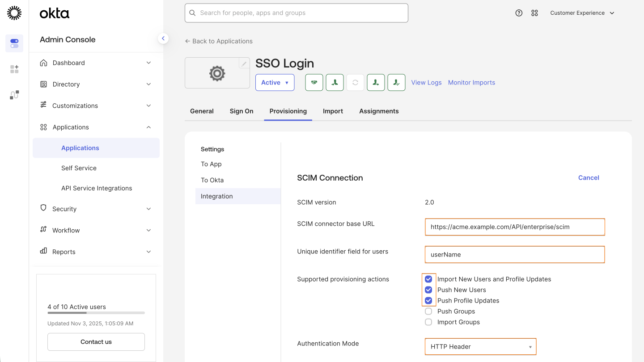
Task: Edit the SCIM connector base URL field
Action: point(515,227)
